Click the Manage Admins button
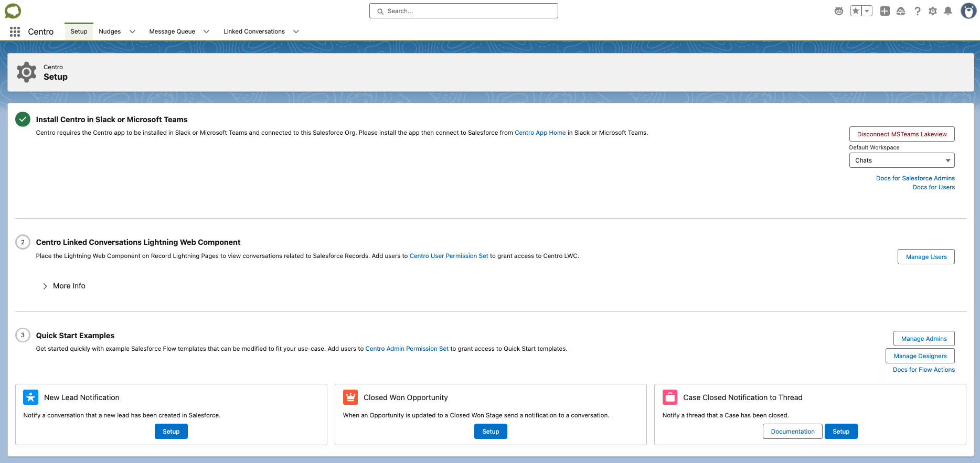 (x=924, y=339)
